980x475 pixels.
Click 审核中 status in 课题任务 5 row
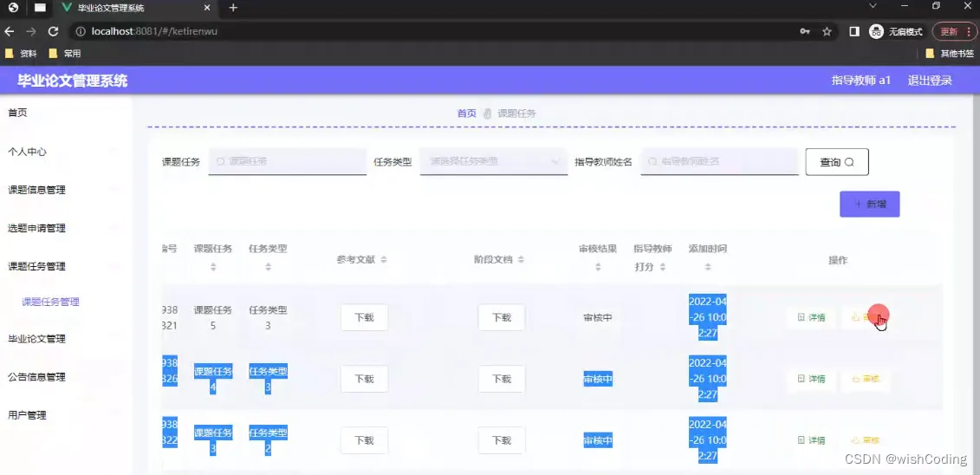point(598,317)
